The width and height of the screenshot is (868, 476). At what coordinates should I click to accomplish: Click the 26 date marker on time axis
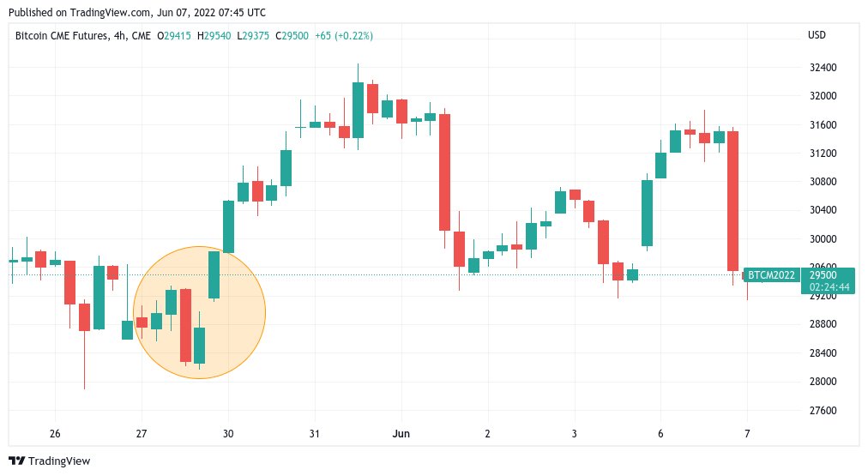56,434
